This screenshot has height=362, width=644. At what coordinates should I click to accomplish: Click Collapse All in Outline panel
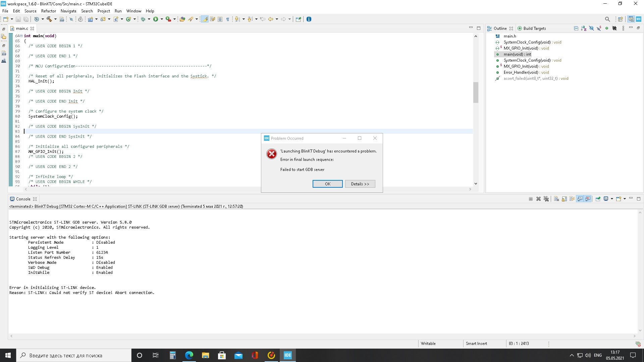pyautogui.click(x=576, y=28)
